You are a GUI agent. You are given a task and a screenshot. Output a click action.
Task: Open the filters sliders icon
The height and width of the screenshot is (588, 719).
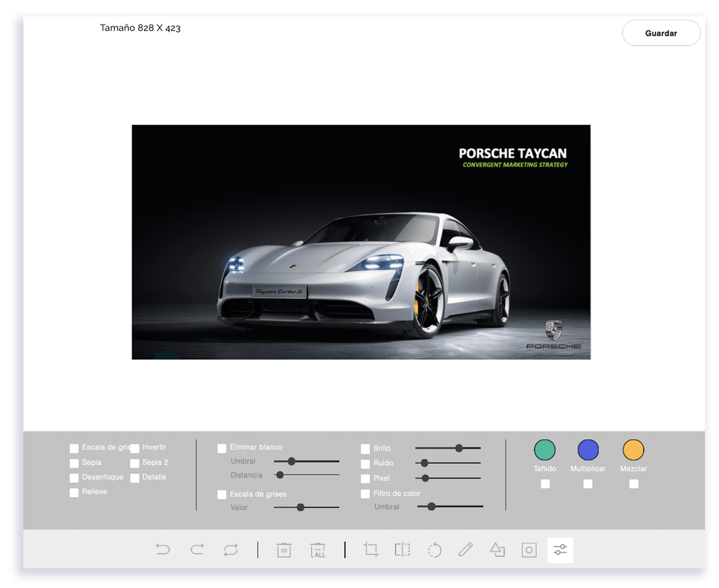(x=560, y=550)
